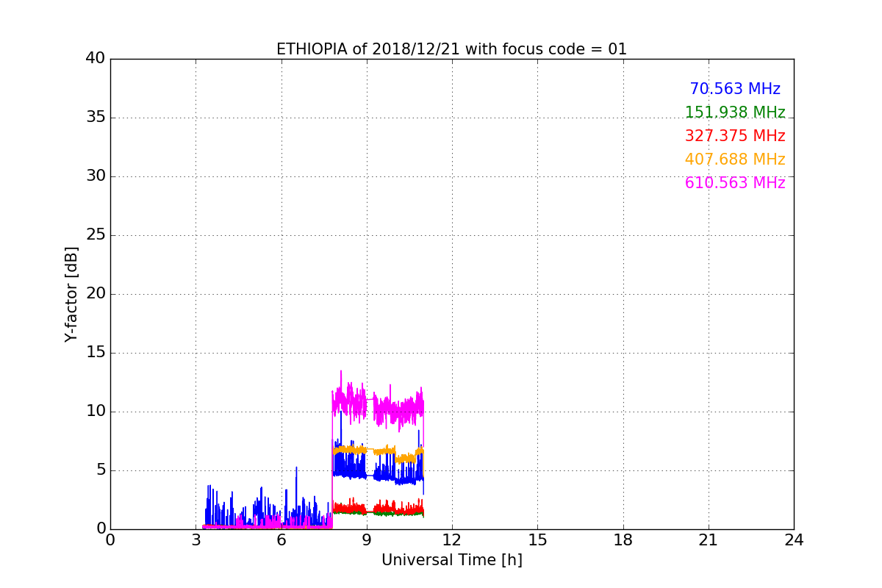
Task: Click the x-axis tick value 24
Action: point(794,540)
